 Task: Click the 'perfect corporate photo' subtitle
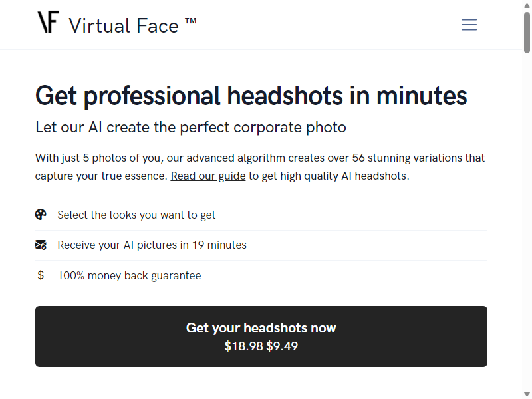191,127
